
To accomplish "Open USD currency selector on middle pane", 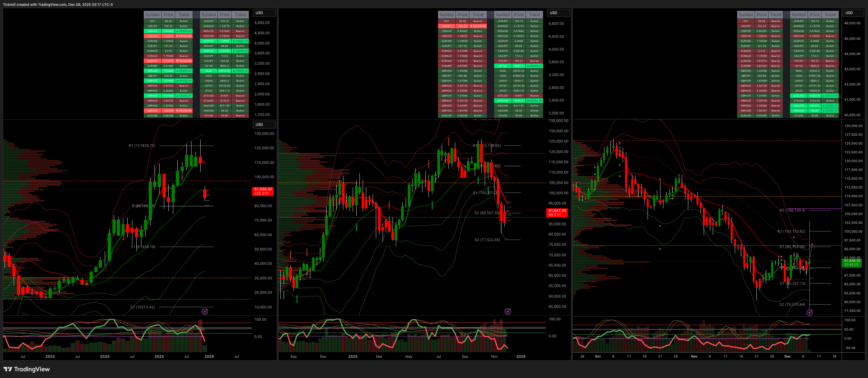I will click(558, 13).
